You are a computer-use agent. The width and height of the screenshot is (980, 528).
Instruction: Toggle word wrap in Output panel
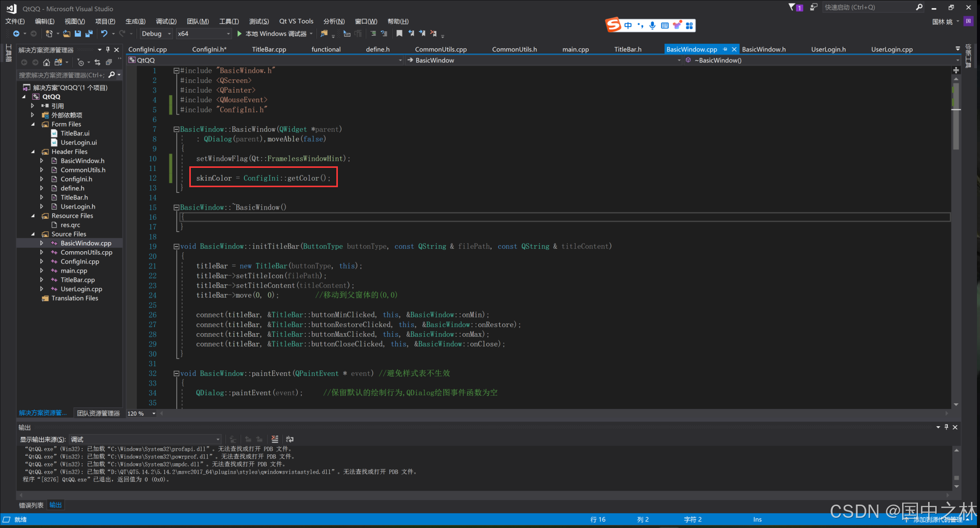[x=290, y=439]
